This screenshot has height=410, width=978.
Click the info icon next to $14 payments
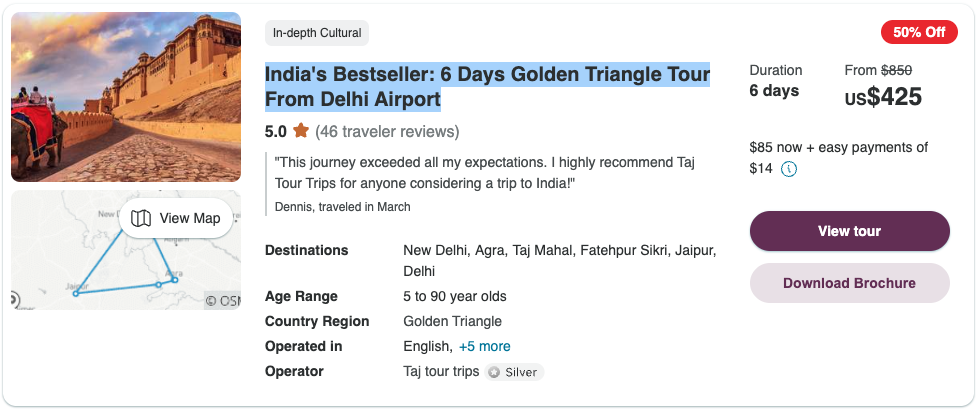tap(789, 168)
